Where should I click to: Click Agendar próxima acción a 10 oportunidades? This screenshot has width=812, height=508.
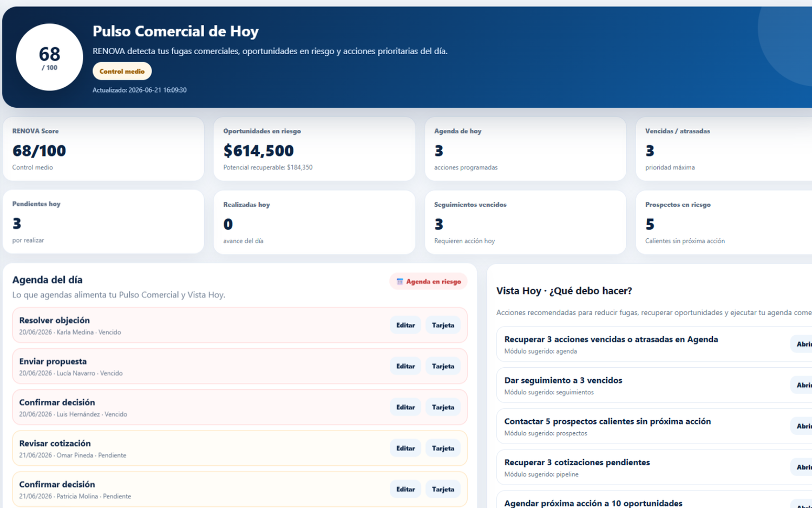pyautogui.click(x=593, y=503)
